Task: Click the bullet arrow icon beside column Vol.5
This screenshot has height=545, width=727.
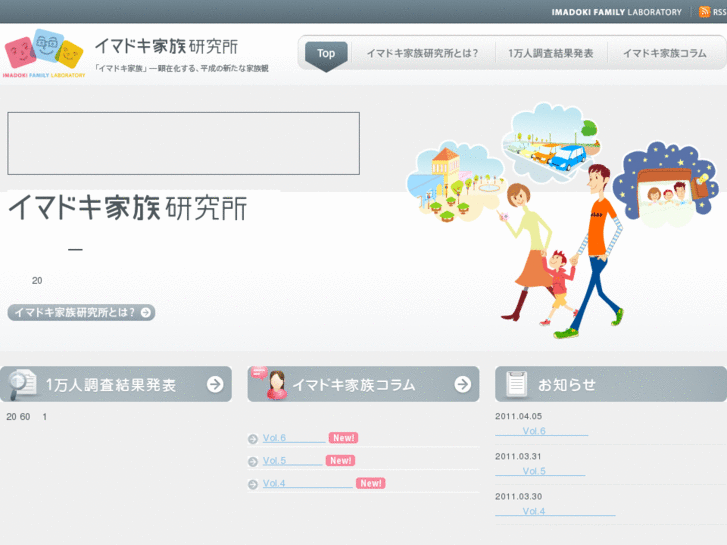Action: click(x=253, y=462)
